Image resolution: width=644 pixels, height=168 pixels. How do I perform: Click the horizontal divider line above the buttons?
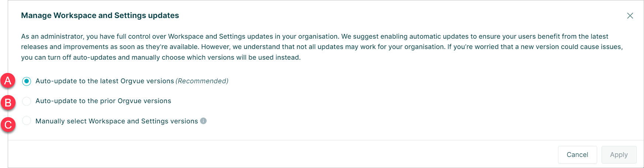pos(326,140)
